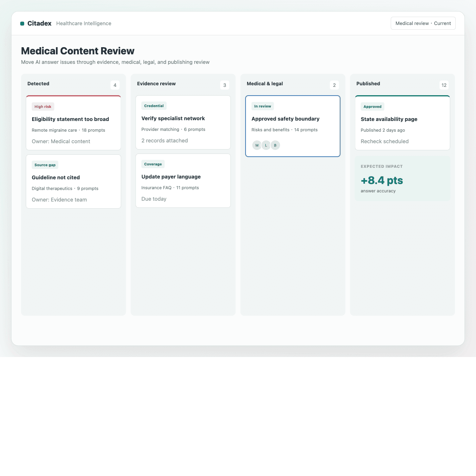Click the L reviewer avatar
Viewport: 476px width, 476px height.
click(x=266, y=145)
